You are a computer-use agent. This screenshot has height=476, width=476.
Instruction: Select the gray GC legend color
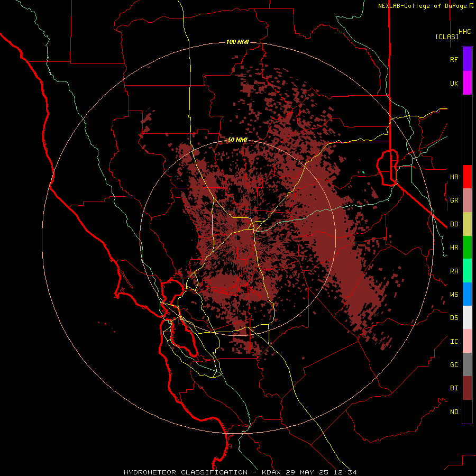point(467,364)
